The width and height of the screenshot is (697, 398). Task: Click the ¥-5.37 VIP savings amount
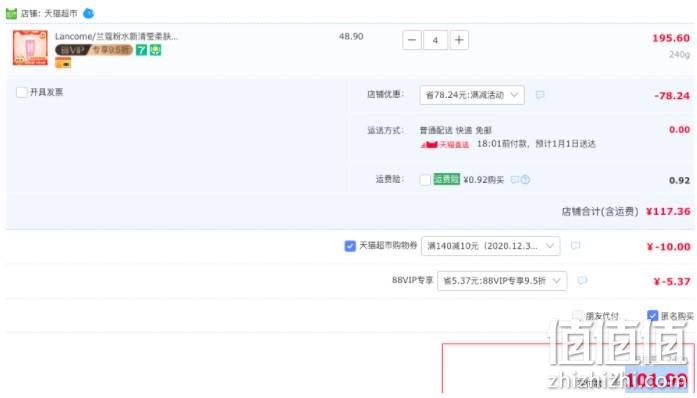point(672,281)
